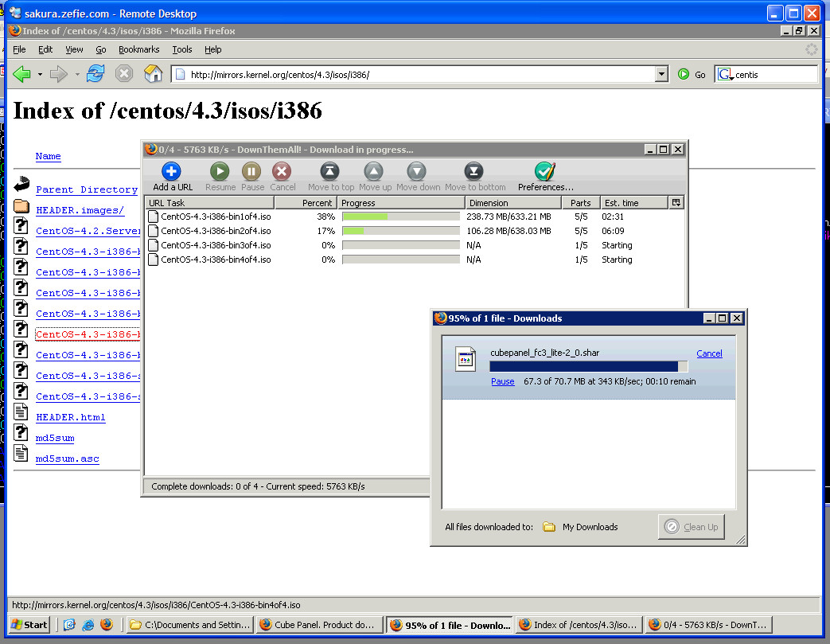The image size is (830, 644).
Task: Expand the URL address bar dropdown
Action: [x=661, y=74]
